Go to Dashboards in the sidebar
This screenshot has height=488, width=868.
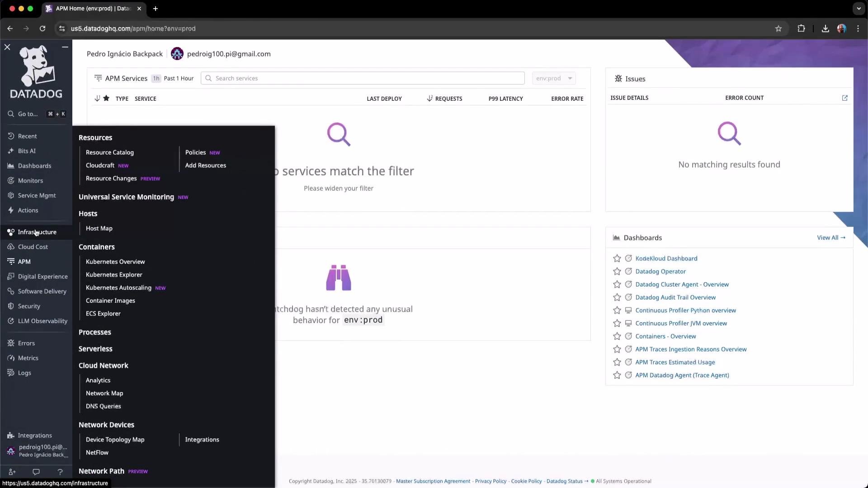click(34, 166)
